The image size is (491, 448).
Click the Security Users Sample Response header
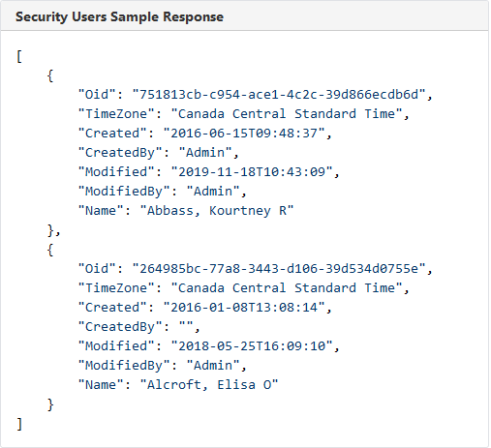(119, 16)
